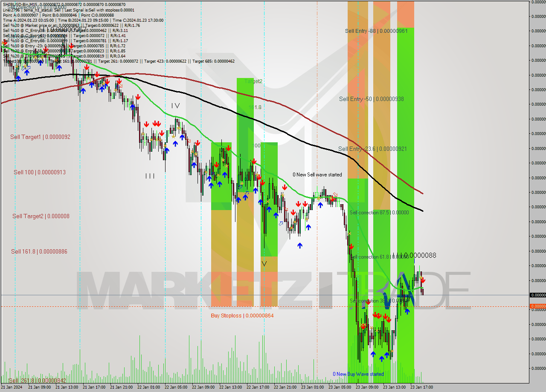Click the 'Sell 100 | 0.00000913' label
The height and width of the screenshot is (392, 546).
click(x=40, y=172)
